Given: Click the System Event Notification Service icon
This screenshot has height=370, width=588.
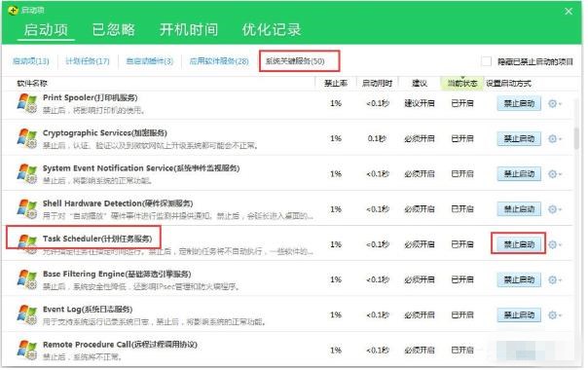Looking at the screenshot, I should [27, 173].
